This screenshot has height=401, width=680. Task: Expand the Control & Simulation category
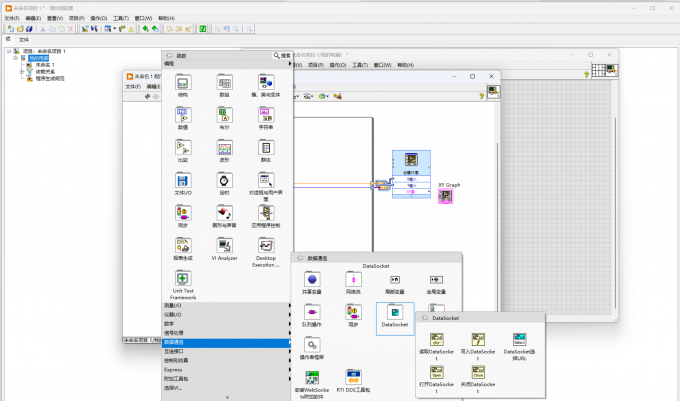point(227,361)
